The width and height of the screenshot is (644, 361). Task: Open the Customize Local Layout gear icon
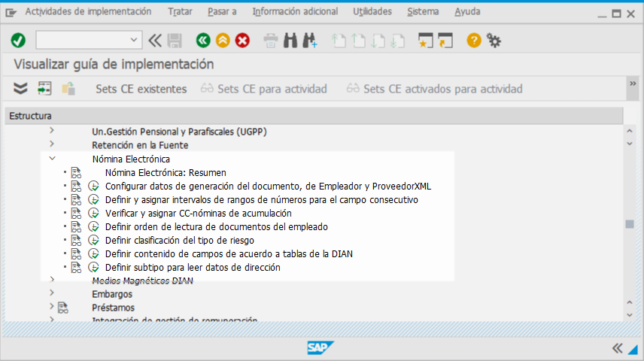pos(494,41)
